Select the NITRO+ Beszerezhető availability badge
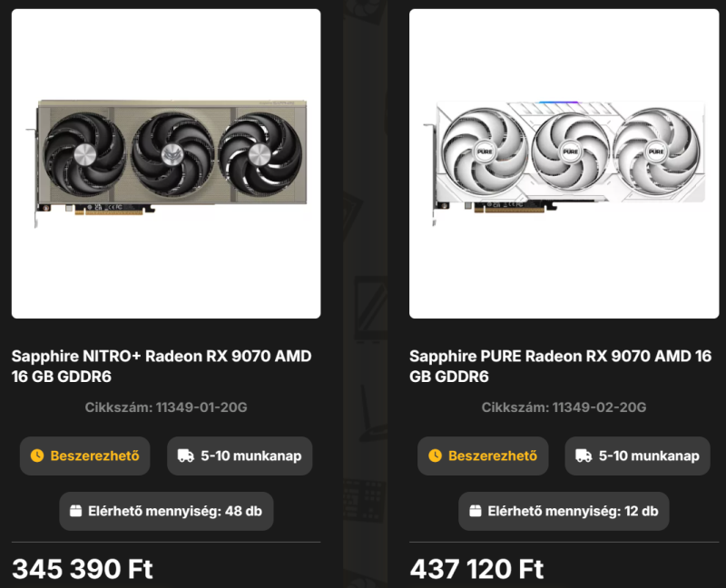This screenshot has height=588, width=726. pyautogui.click(x=84, y=456)
